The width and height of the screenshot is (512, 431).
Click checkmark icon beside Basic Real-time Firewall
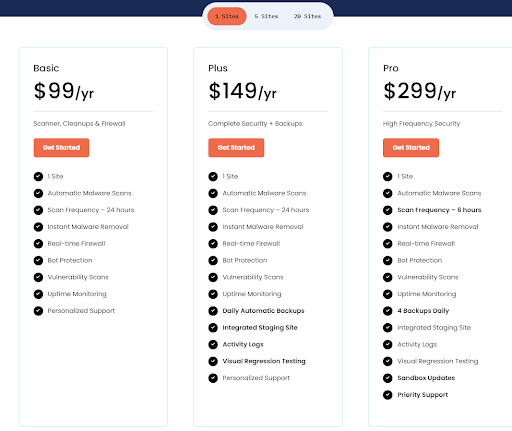click(x=38, y=244)
